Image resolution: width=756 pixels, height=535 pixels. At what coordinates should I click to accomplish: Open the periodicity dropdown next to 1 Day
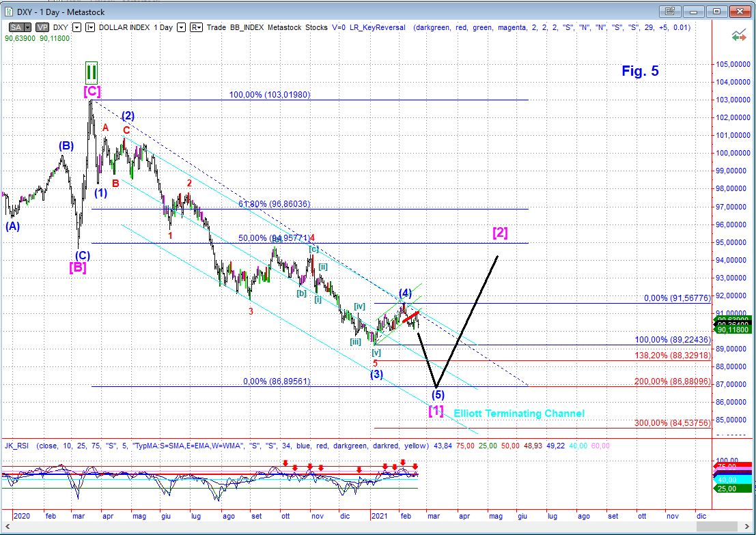click(x=181, y=27)
